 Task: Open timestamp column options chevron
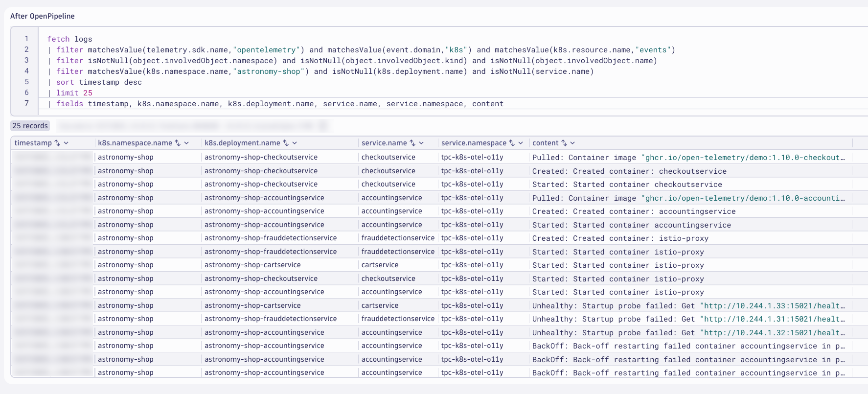(66, 143)
